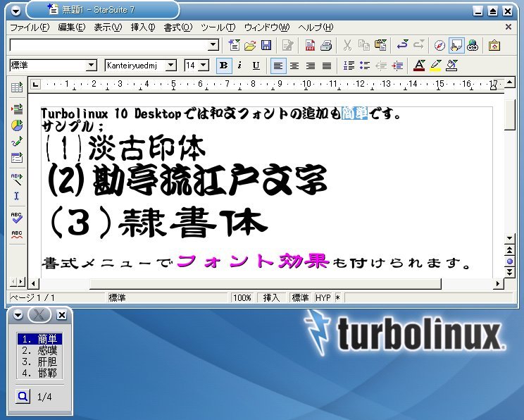Viewport: 524px width, 420px height.
Task: Click the AutoText sidebar icon
Action: (17, 179)
